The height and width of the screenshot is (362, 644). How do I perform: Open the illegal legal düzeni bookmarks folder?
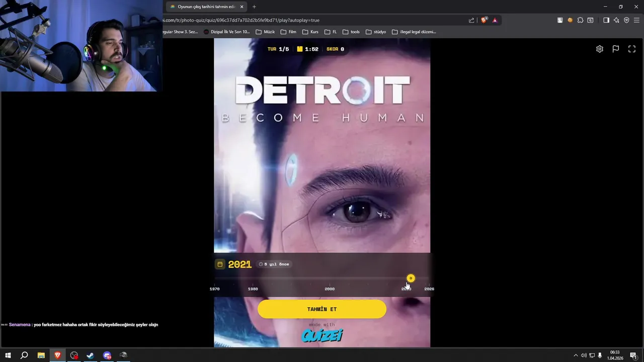414,32
